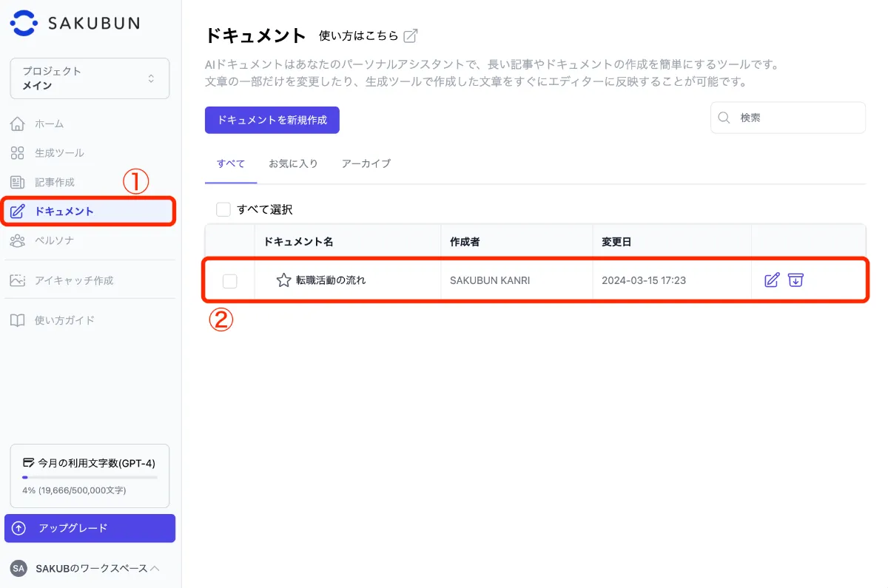The height and width of the screenshot is (588, 888).
Task: Click the 今月の利用文字数(GPT-4) label
Action: 96,463
